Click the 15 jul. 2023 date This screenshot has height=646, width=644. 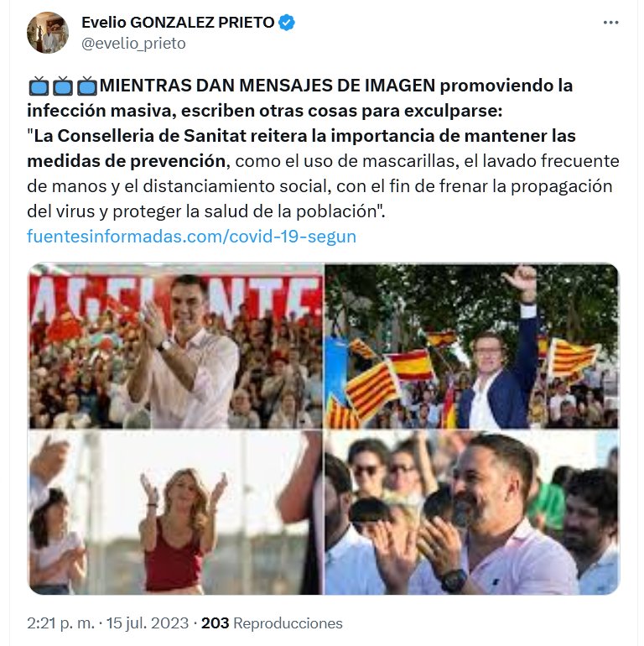[148, 623]
